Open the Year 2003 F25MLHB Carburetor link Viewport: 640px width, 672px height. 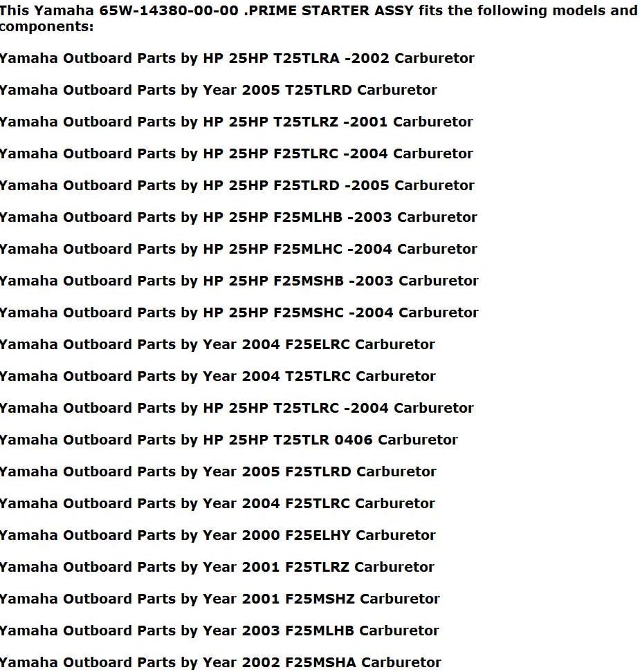coord(219,631)
